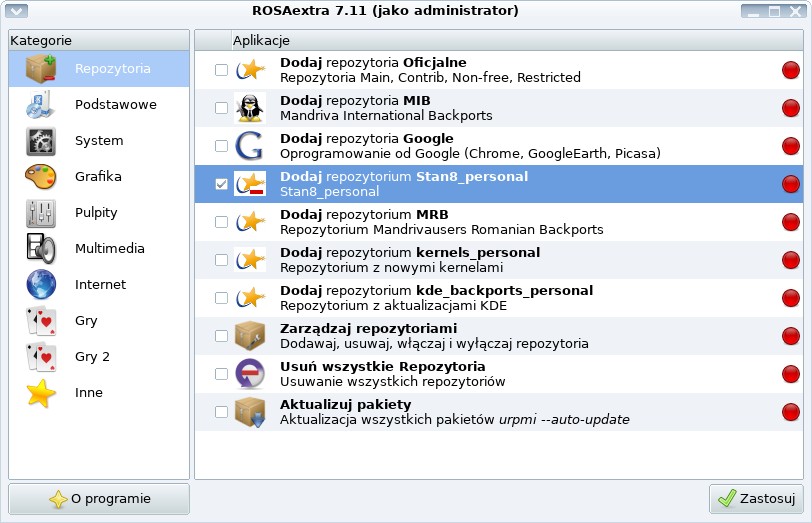Tick the Usuń wszystkie Repozytoria checkbox
This screenshot has height=523, width=812.
coord(222,374)
